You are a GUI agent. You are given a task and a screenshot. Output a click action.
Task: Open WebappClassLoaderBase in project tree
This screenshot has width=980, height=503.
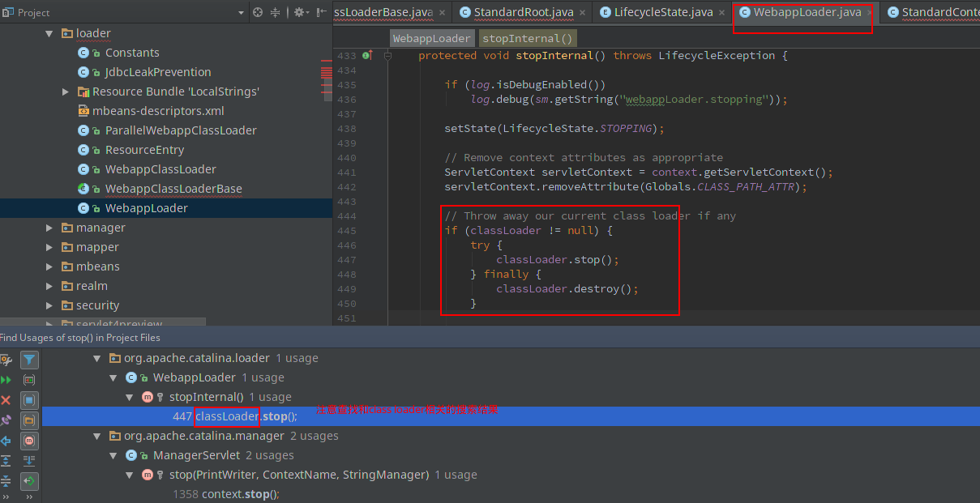coord(173,189)
